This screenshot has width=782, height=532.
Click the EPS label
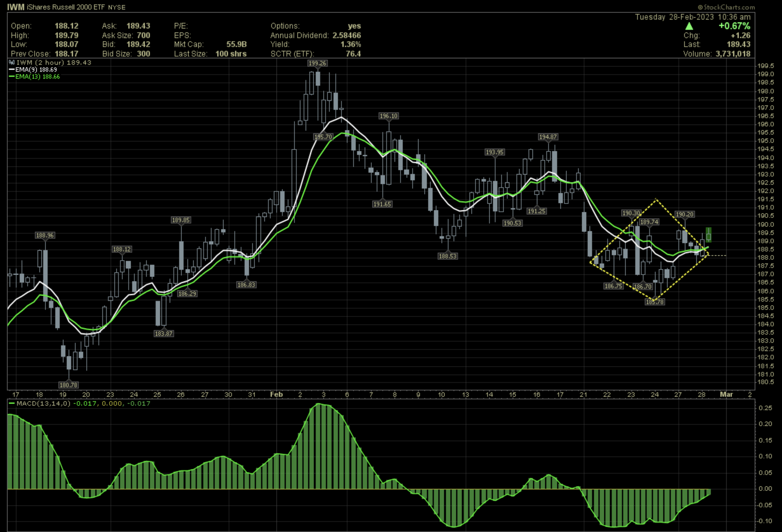point(182,35)
